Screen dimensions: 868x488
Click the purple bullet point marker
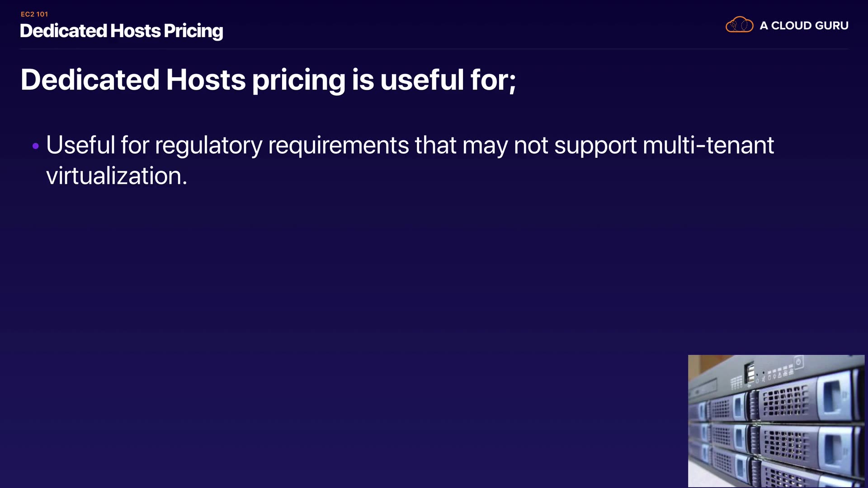pyautogui.click(x=36, y=146)
